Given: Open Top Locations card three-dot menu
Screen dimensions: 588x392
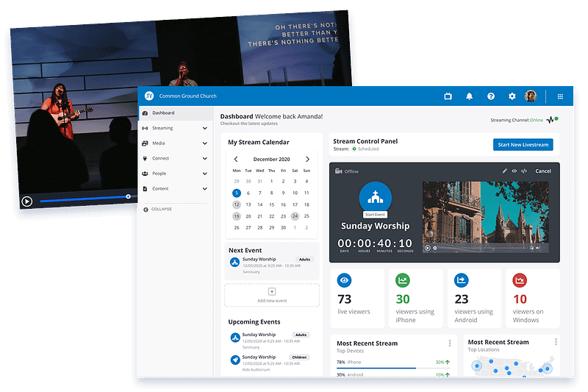Looking at the screenshot, I should tap(556, 342).
